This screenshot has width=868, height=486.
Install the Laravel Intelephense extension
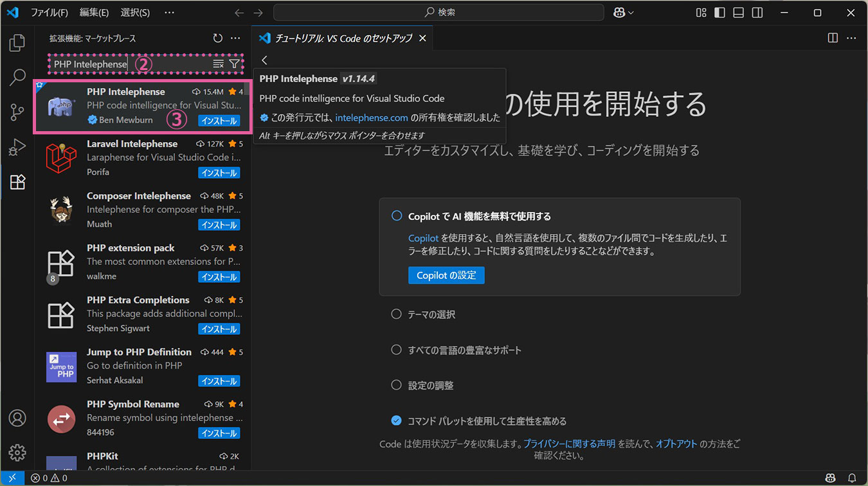click(219, 173)
